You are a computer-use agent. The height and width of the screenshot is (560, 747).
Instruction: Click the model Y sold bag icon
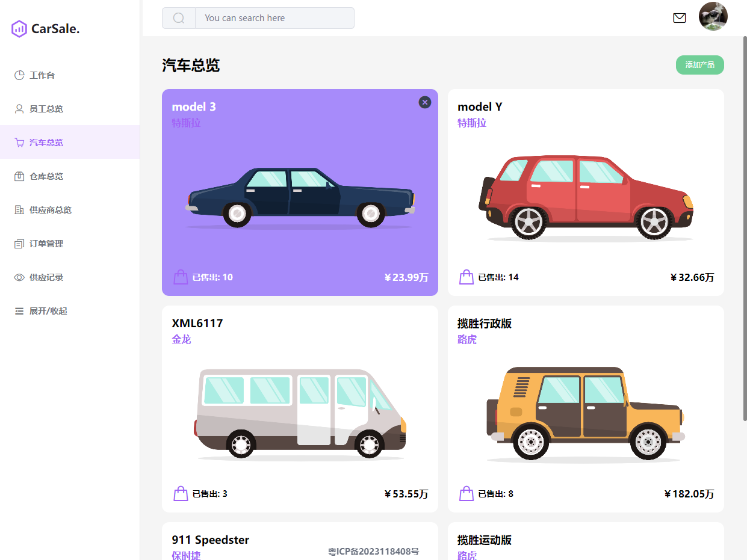tap(466, 277)
